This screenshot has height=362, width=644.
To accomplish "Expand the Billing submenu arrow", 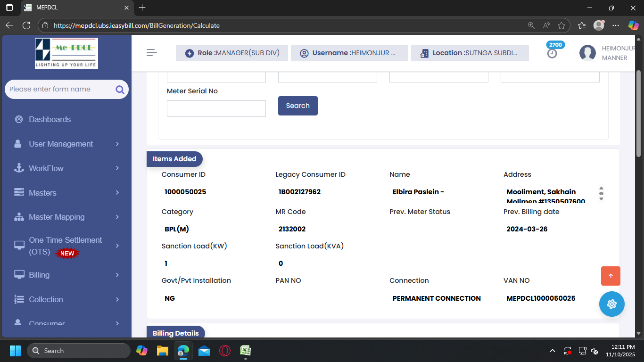I will [x=117, y=275].
